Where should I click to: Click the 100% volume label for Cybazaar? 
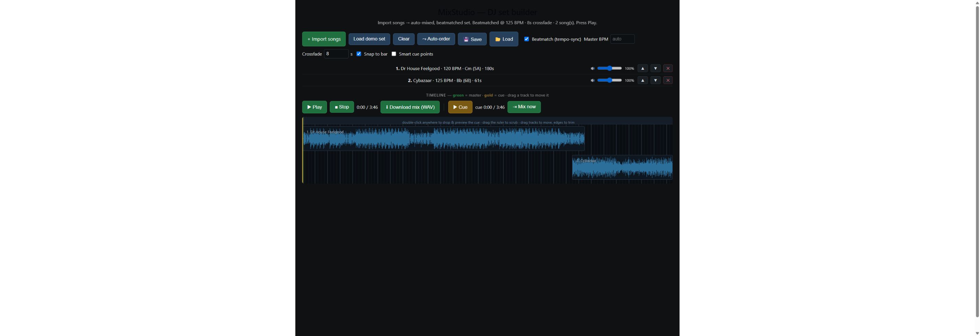pyautogui.click(x=629, y=80)
